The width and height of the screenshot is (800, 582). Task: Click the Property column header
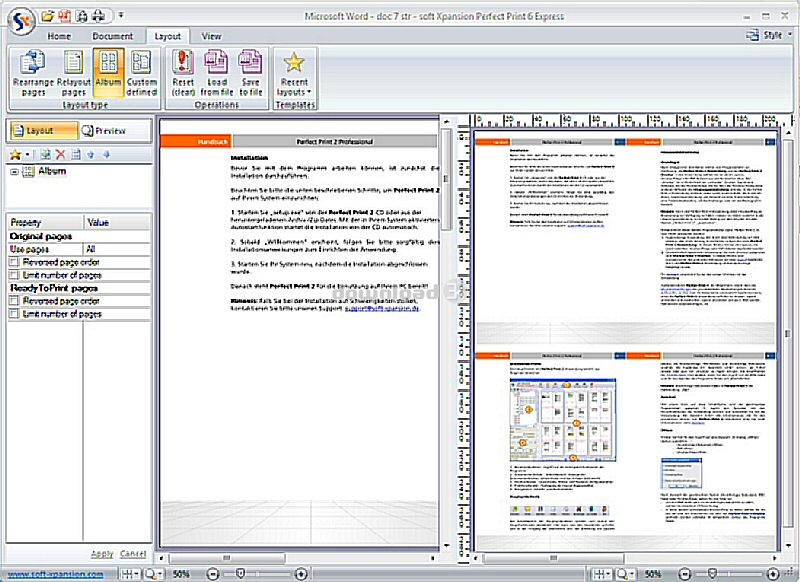45,222
